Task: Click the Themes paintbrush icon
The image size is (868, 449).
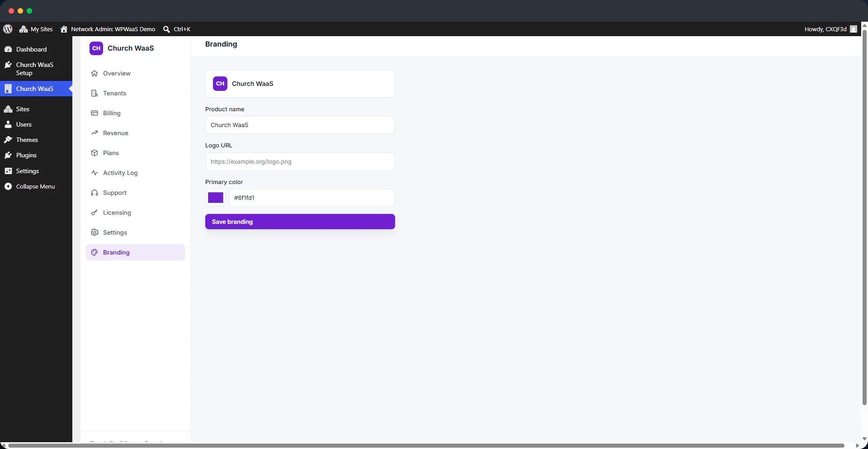Action: (x=8, y=140)
